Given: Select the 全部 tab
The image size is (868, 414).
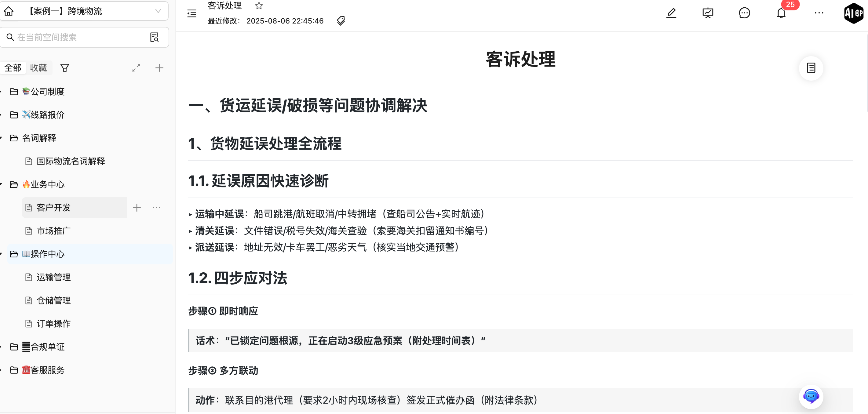Looking at the screenshot, I should (13, 68).
